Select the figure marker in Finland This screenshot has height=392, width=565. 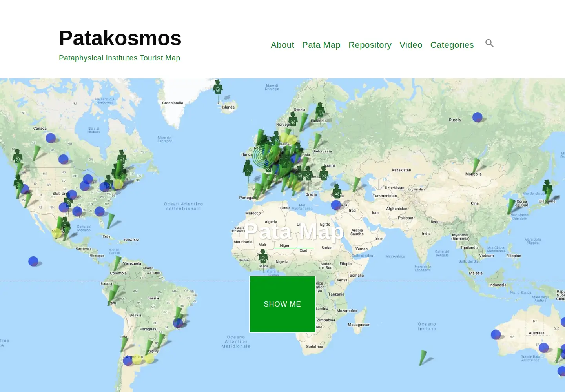[x=320, y=111]
